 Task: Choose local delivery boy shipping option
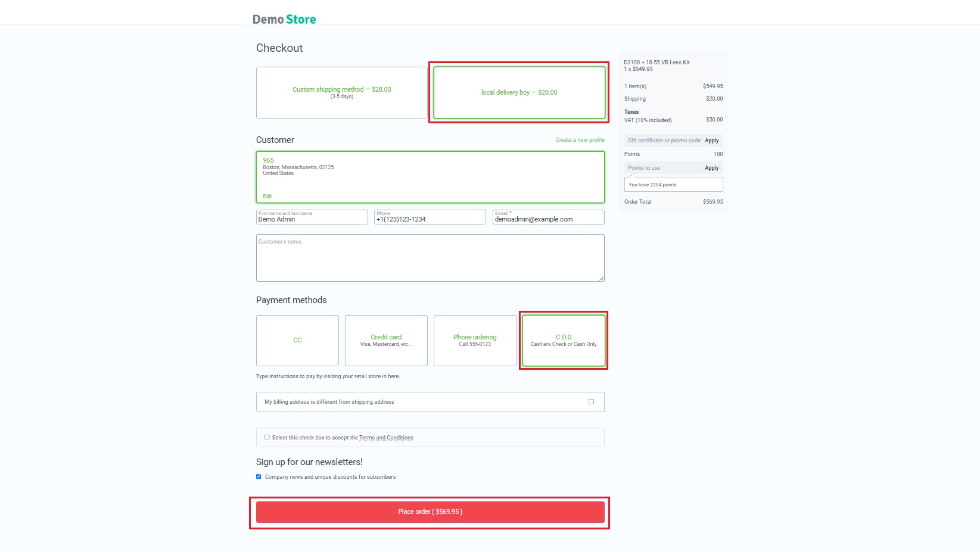(x=519, y=92)
